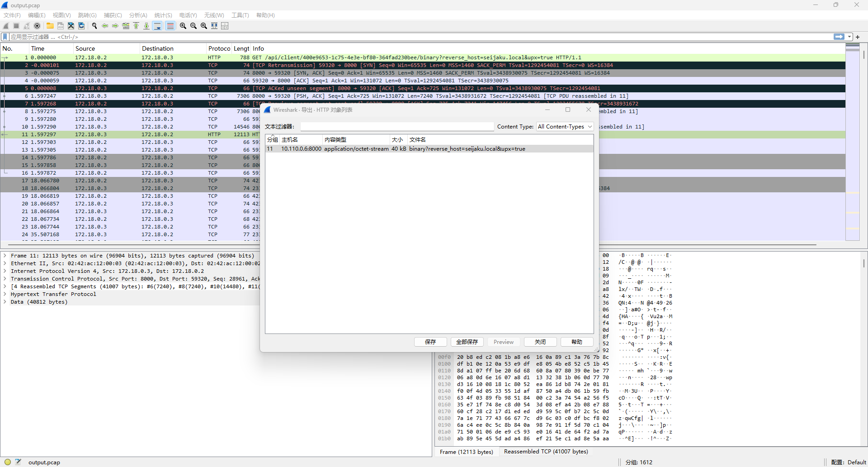Click go to specified packet icon
The width and height of the screenshot is (868, 467).
pos(126,26)
